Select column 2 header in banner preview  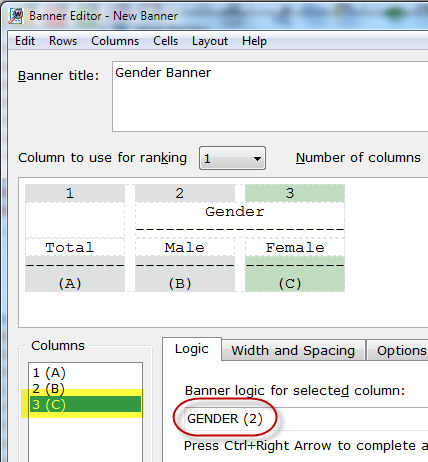(x=185, y=193)
